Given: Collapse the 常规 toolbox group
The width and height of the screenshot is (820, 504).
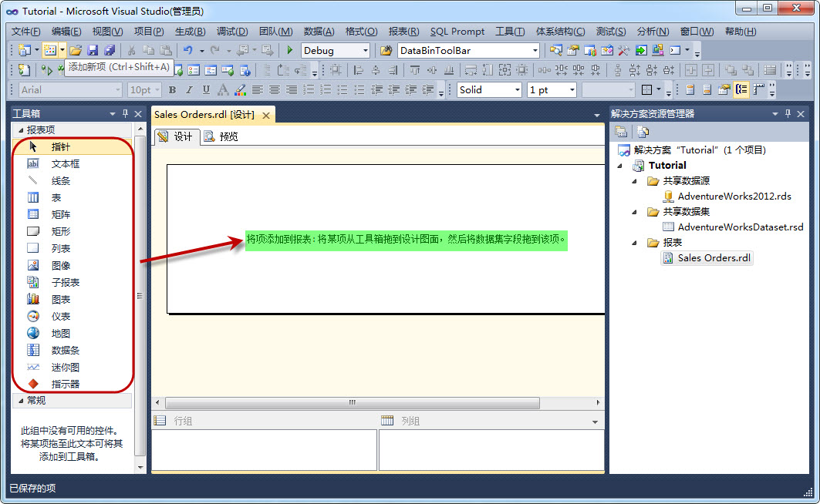Looking at the screenshot, I should pyautogui.click(x=21, y=401).
